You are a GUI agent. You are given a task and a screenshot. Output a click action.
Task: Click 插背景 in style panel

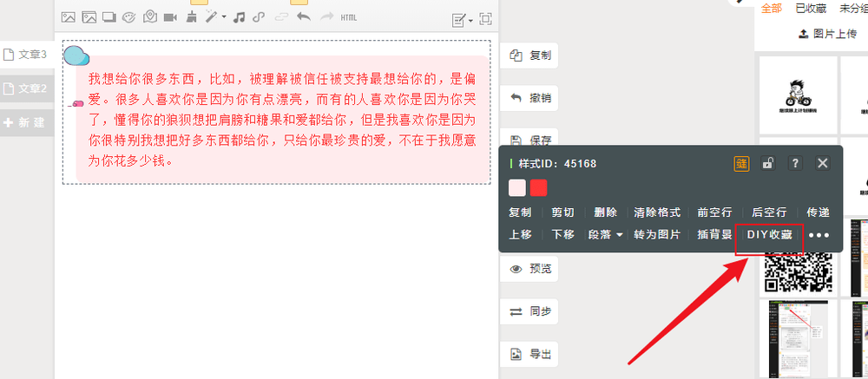pos(714,234)
